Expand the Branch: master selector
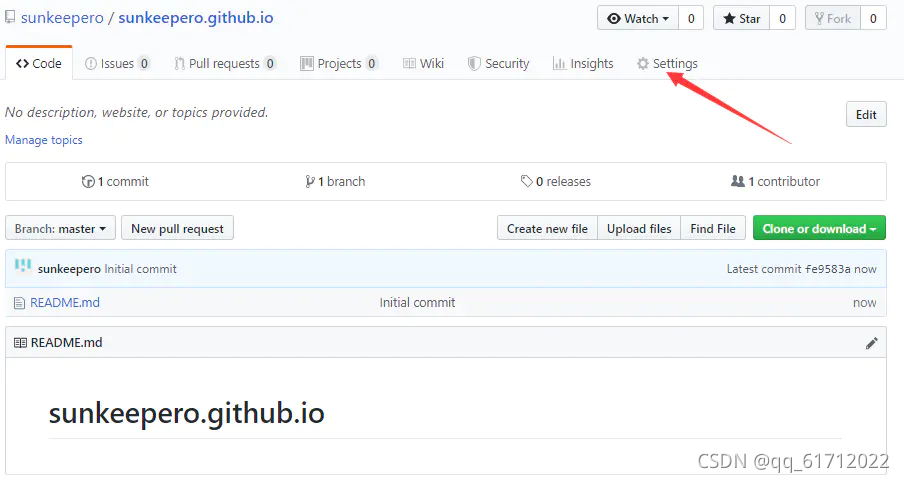 coord(61,228)
